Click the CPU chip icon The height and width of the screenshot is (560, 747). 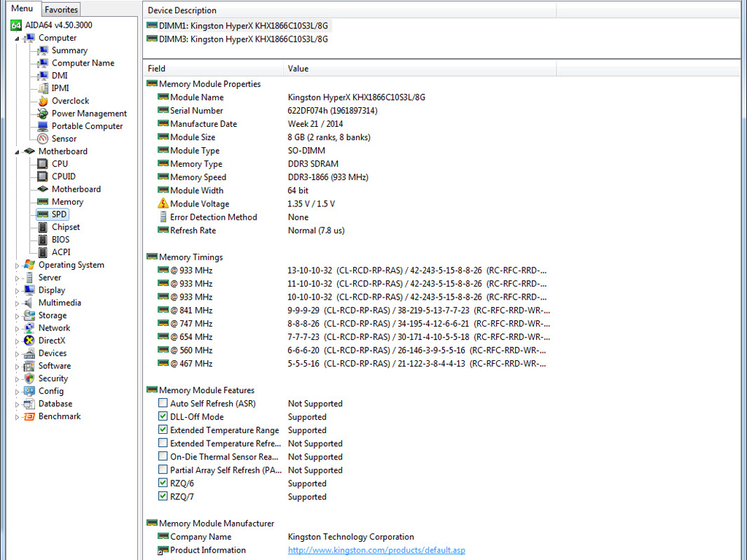pos(43,164)
